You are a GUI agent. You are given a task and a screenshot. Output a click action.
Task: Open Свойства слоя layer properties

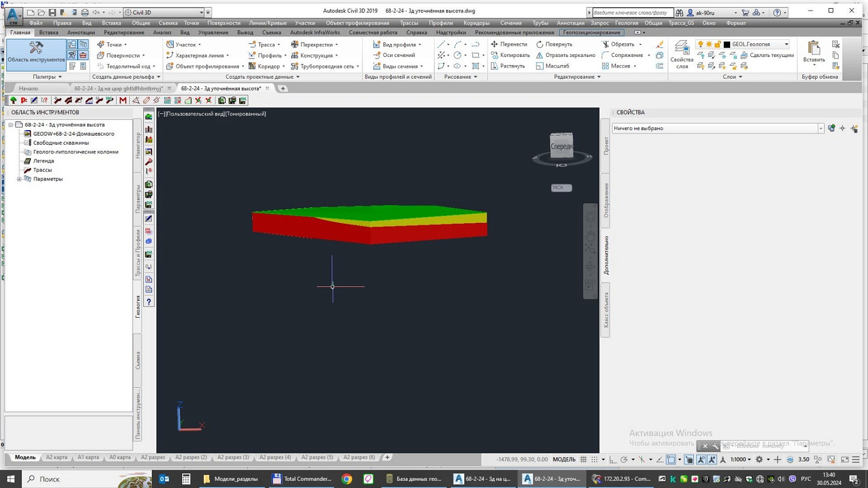[x=681, y=55]
